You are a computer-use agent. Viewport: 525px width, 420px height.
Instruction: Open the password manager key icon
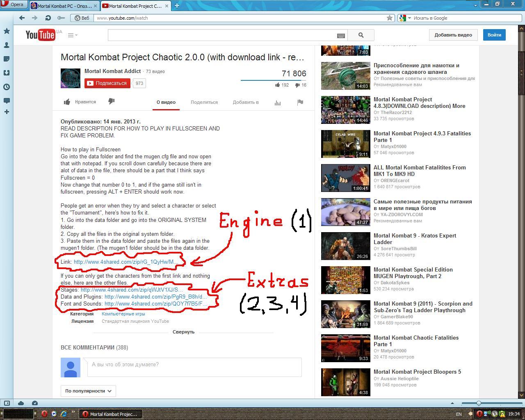(61, 18)
